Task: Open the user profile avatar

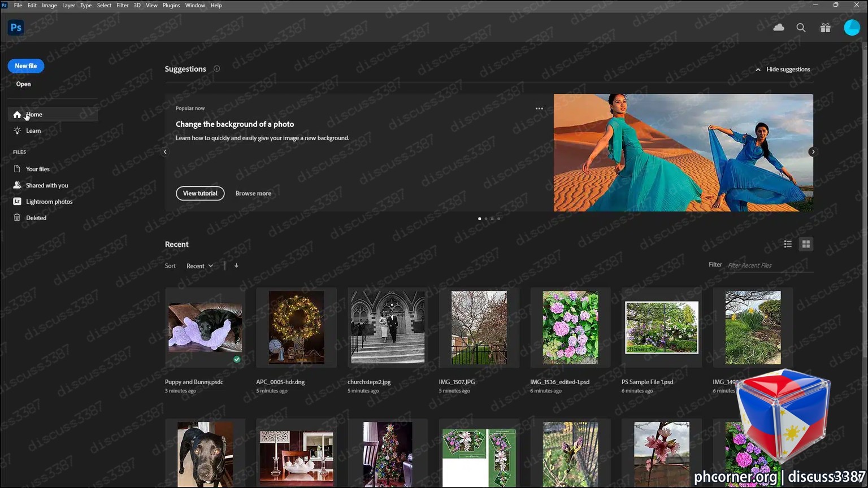Action: point(852,27)
